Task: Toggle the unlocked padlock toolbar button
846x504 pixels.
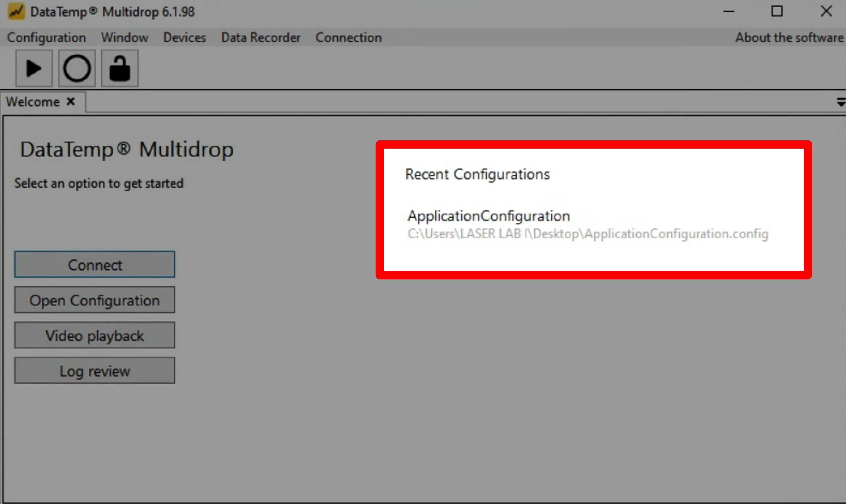Action: pyautogui.click(x=120, y=68)
